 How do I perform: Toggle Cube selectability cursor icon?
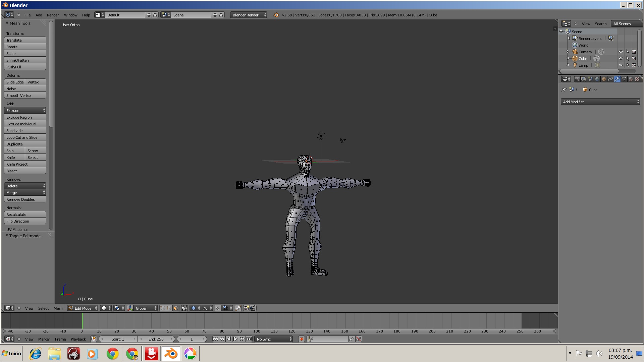[x=628, y=59]
